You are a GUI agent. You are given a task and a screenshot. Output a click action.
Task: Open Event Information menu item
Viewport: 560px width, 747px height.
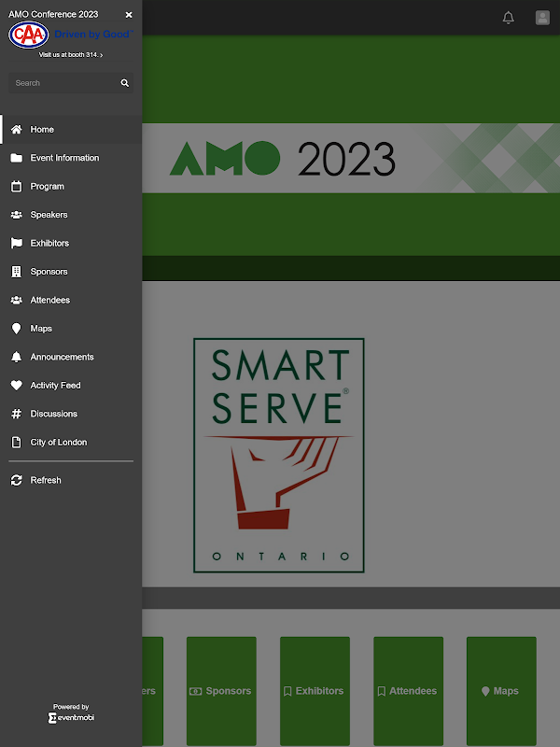pos(71,158)
